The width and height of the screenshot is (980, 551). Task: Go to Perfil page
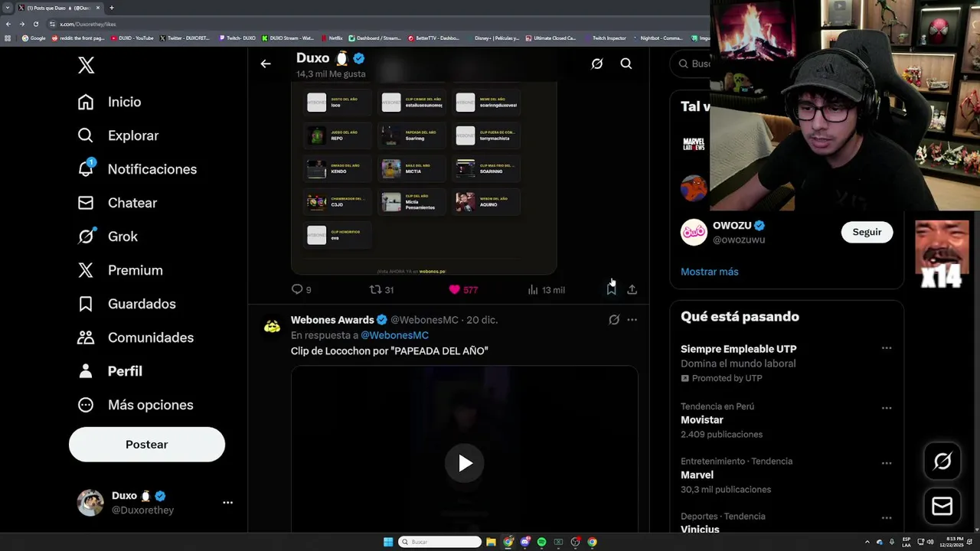(x=110, y=371)
